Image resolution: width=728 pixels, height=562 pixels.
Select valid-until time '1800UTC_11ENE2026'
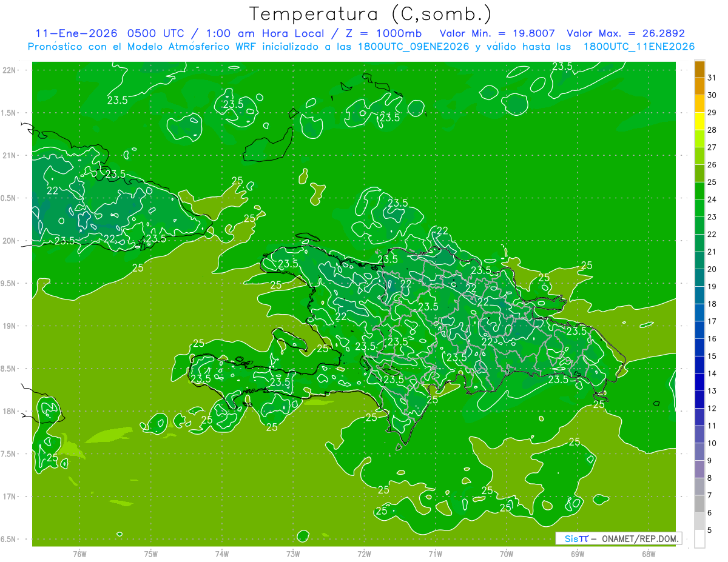(638, 47)
